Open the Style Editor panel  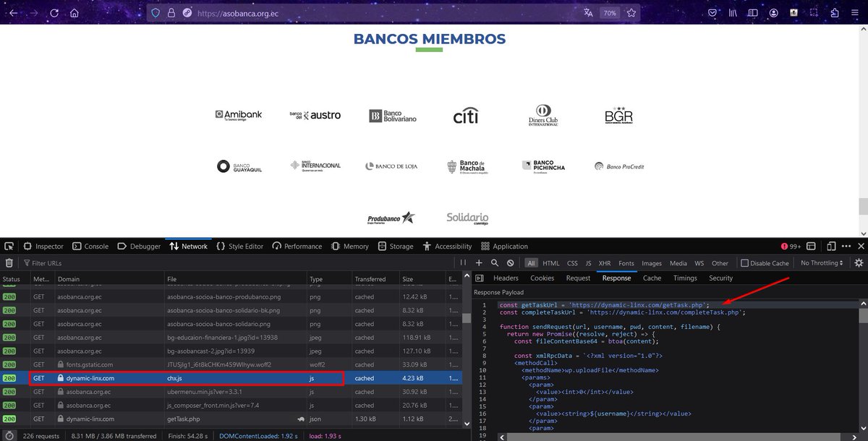(x=240, y=247)
